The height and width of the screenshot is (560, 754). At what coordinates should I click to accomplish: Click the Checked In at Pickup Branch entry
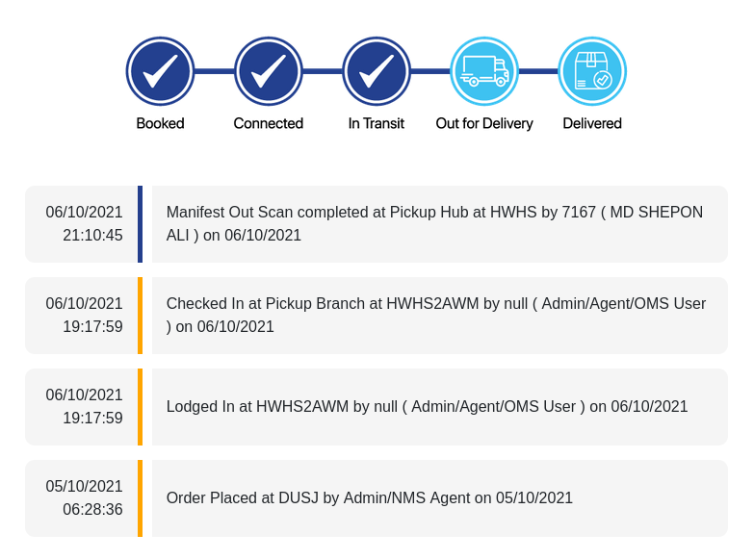436,315
